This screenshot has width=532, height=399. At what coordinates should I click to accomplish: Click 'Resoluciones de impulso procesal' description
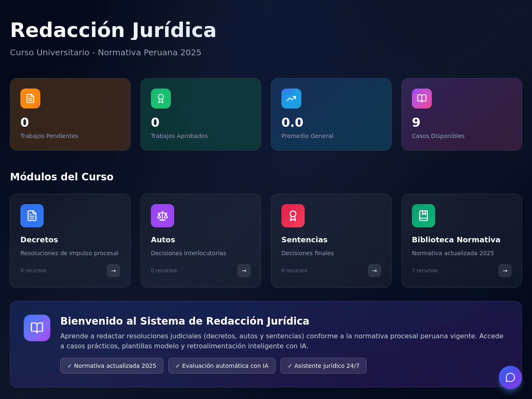coord(69,253)
